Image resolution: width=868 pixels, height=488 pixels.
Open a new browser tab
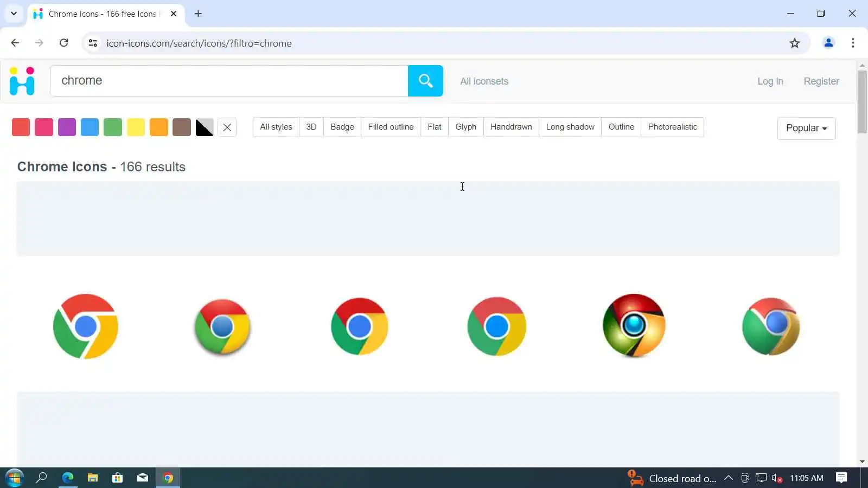pos(198,14)
